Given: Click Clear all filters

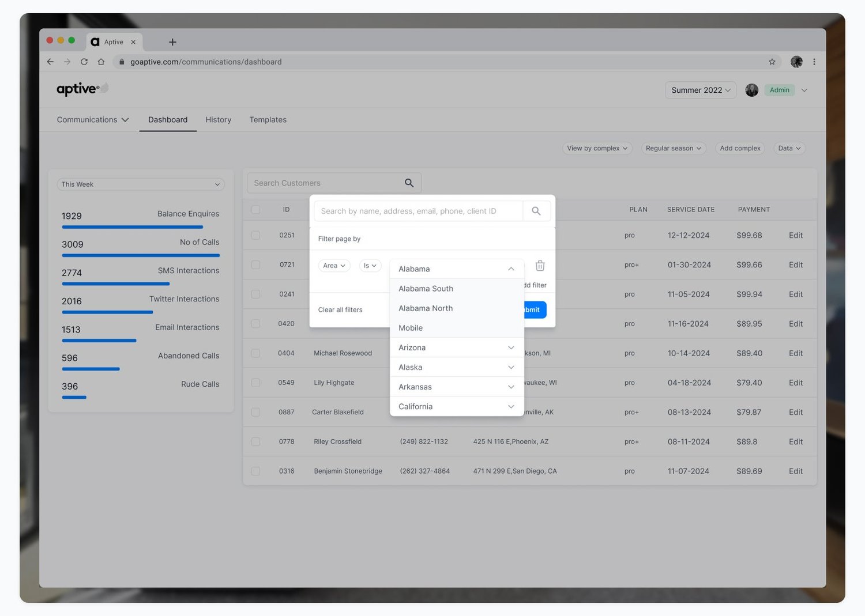Looking at the screenshot, I should 340,310.
